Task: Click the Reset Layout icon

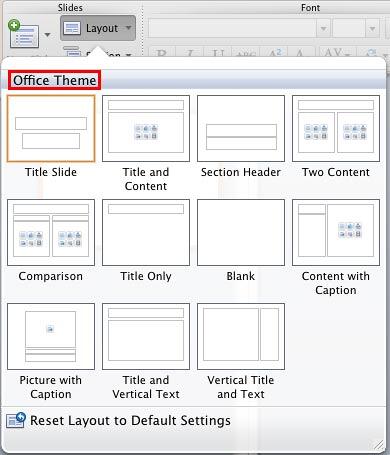Action: tap(16, 420)
